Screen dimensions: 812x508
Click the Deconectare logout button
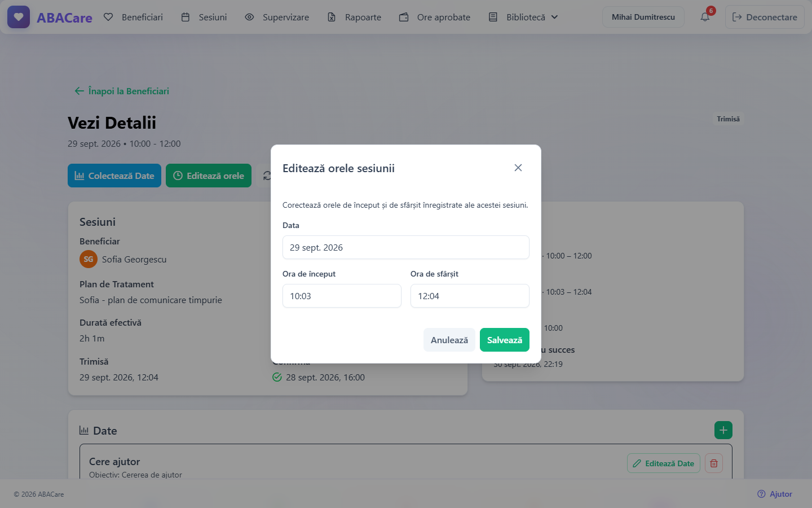coord(765,17)
